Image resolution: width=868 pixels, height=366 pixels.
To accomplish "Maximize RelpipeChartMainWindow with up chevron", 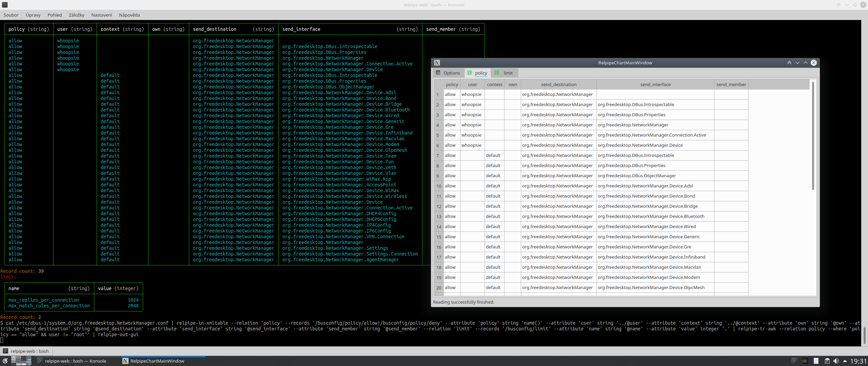I will pos(806,63).
